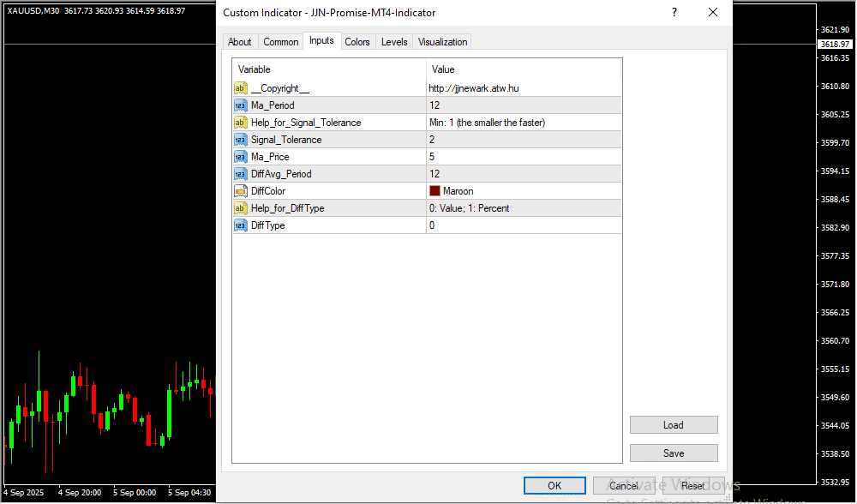Click the DiffColor color type icon

240,191
